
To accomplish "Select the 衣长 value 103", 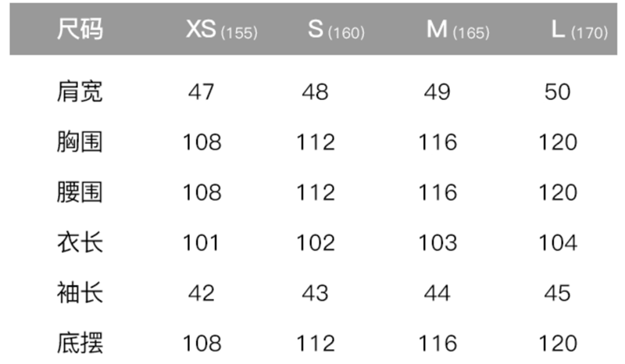I will (x=437, y=242).
